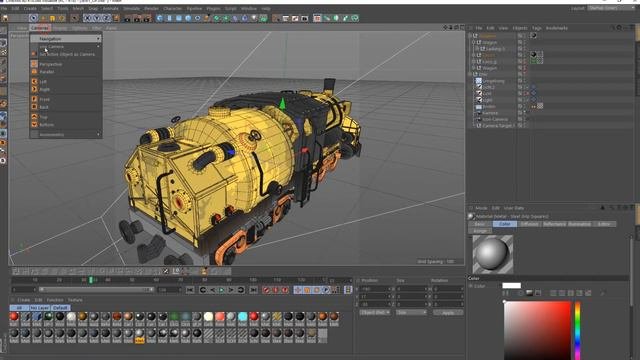Open the Layout dropdown at top right

point(610,8)
